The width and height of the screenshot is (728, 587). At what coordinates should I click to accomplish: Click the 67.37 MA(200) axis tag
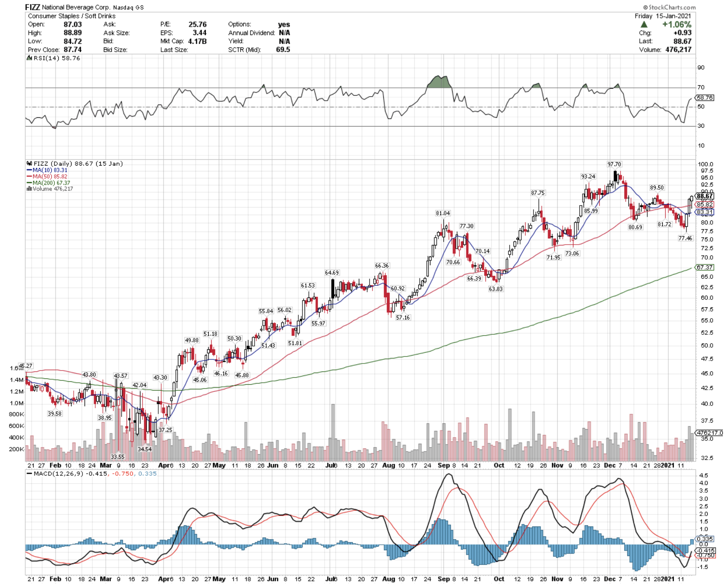point(705,267)
